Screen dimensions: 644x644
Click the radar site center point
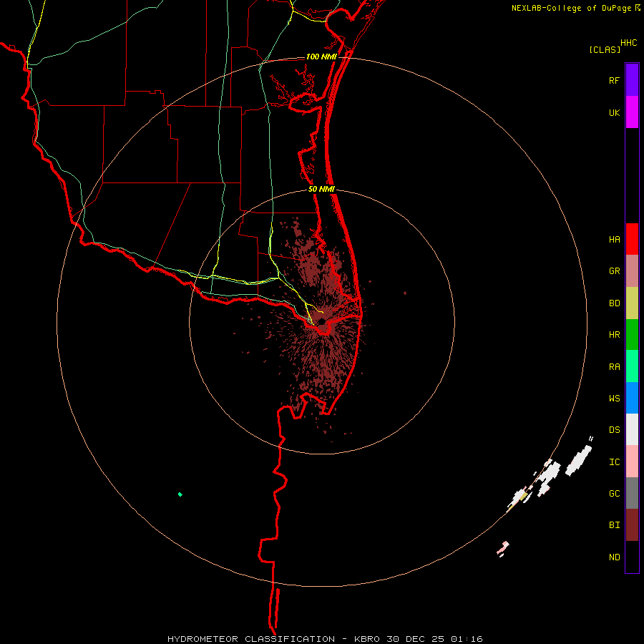[321, 321]
